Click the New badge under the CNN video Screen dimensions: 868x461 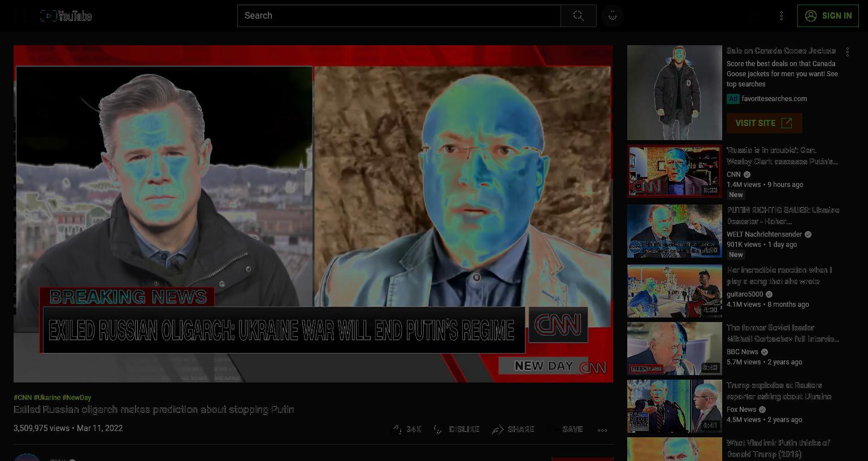click(x=736, y=195)
